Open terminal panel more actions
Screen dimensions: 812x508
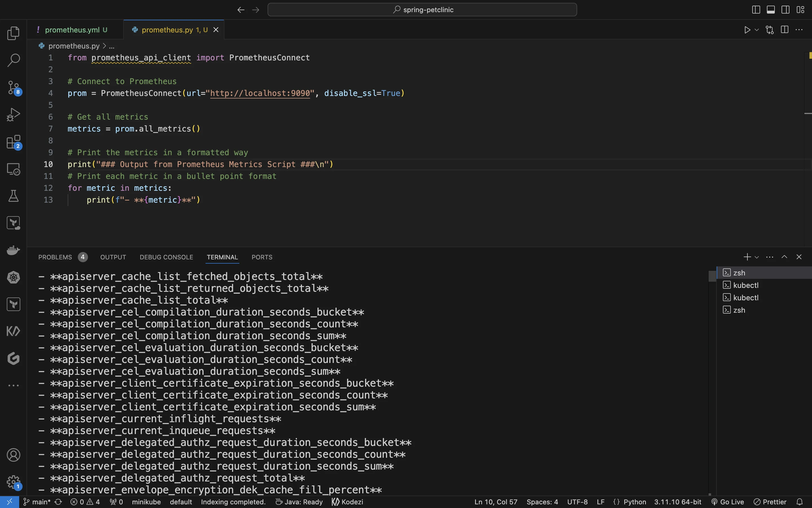point(770,257)
